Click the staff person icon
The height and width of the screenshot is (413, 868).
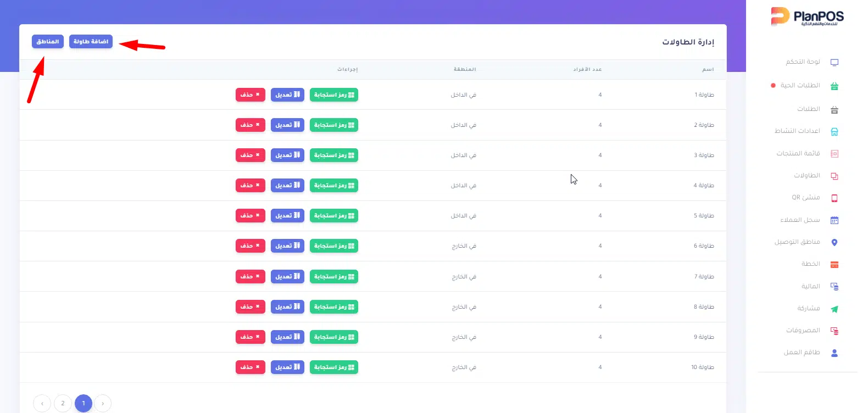tap(834, 353)
